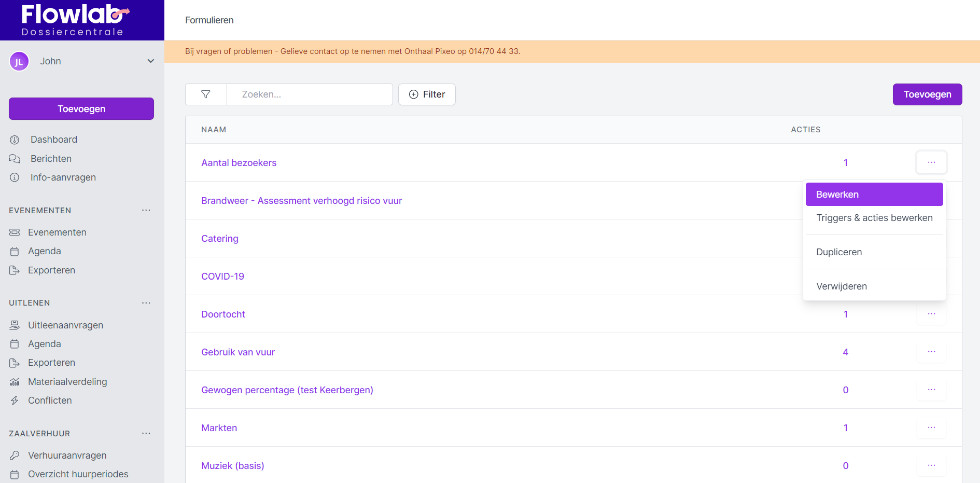Select Bewerken in the context menu
Viewport: 980px width, 483px height.
pyautogui.click(x=874, y=195)
